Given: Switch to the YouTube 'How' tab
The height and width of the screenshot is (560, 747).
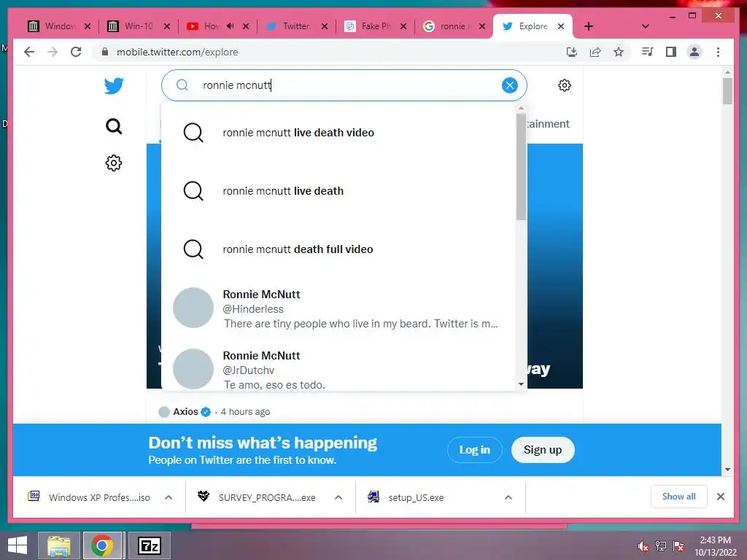Looking at the screenshot, I should pyautogui.click(x=205, y=26).
